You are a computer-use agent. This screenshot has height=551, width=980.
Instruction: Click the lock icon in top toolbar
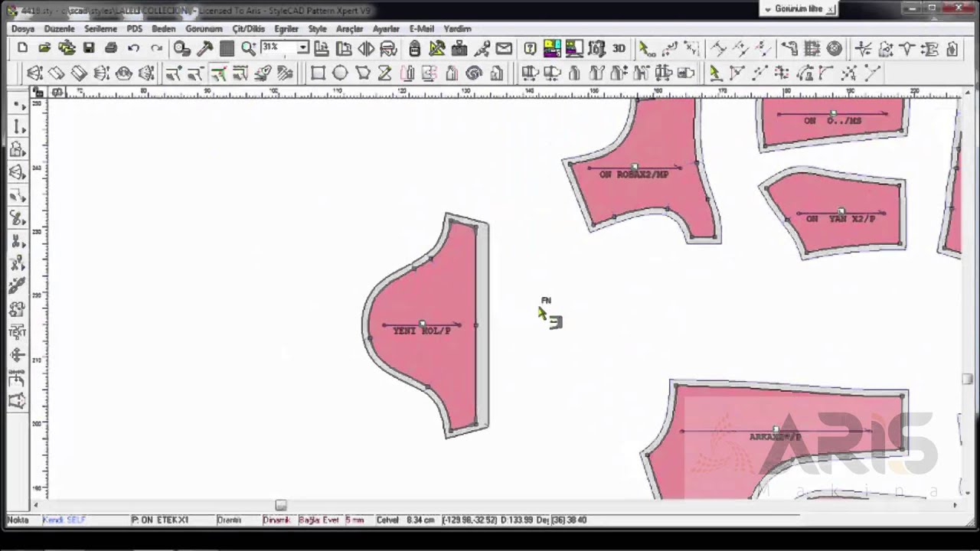tap(414, 48)
